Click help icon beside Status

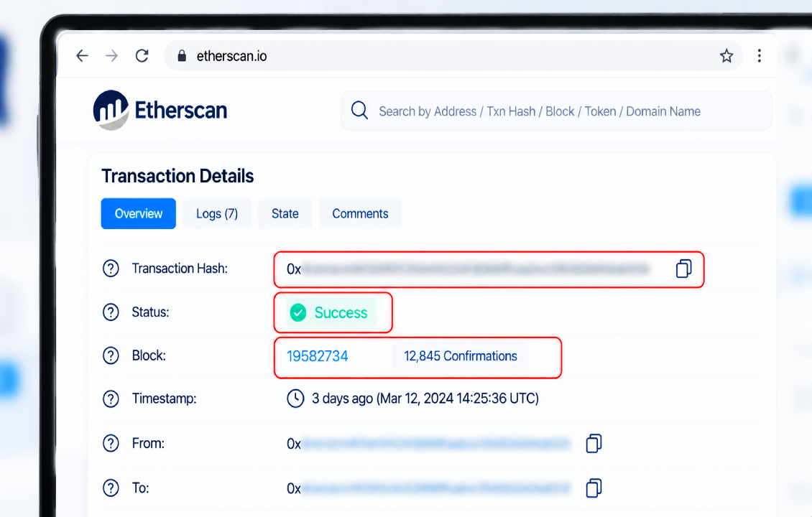point(111,312)
